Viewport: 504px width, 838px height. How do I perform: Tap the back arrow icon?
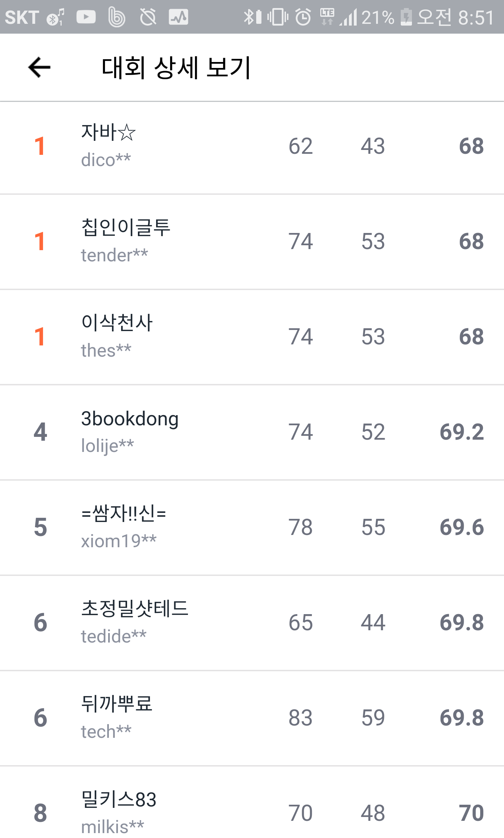[x=39, y=67]
